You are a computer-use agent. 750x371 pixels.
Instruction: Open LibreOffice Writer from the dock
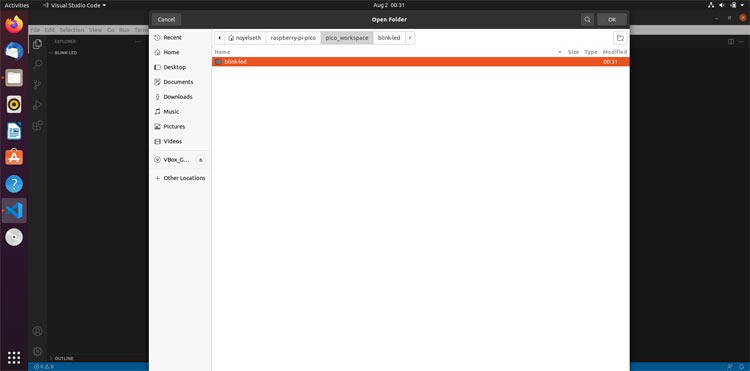pyautogui.click(x=14, y=131)
